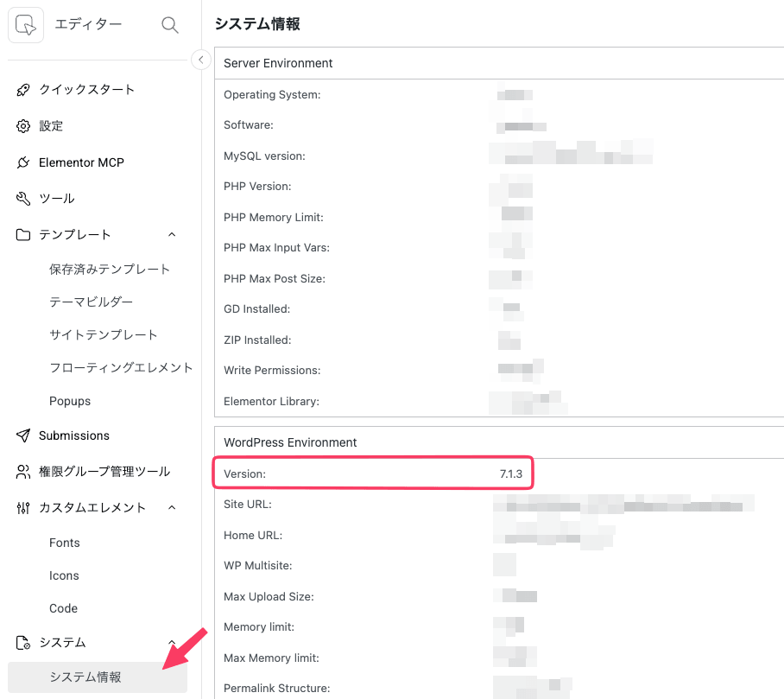This screenshot has width=784, height=699.
Task: Click the folder icon for テンプレート
Action: click(23, 235)
